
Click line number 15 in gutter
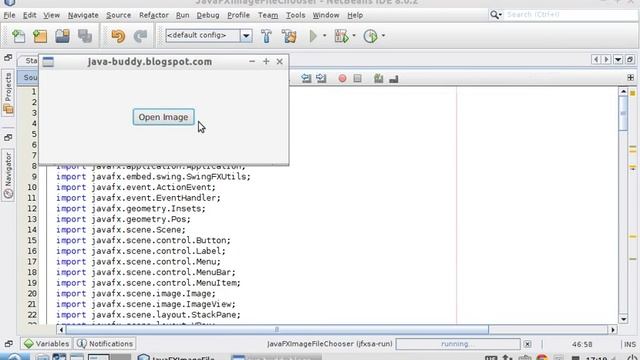[x=32, y=240]
